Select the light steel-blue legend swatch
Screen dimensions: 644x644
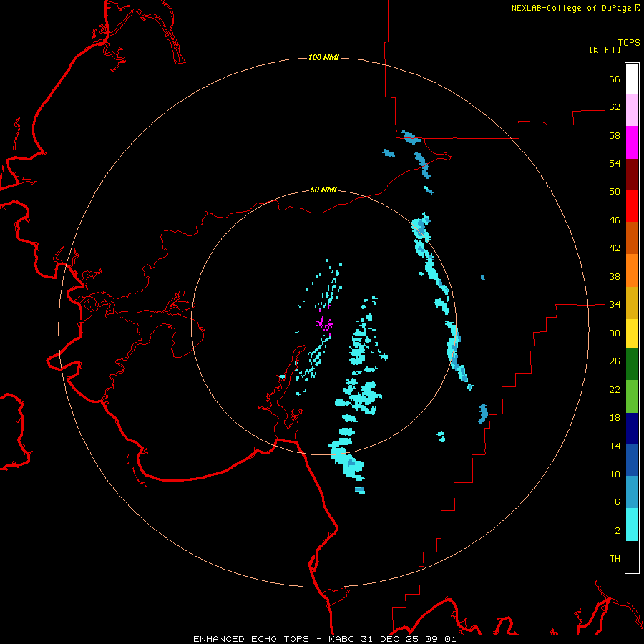point(632,492)
